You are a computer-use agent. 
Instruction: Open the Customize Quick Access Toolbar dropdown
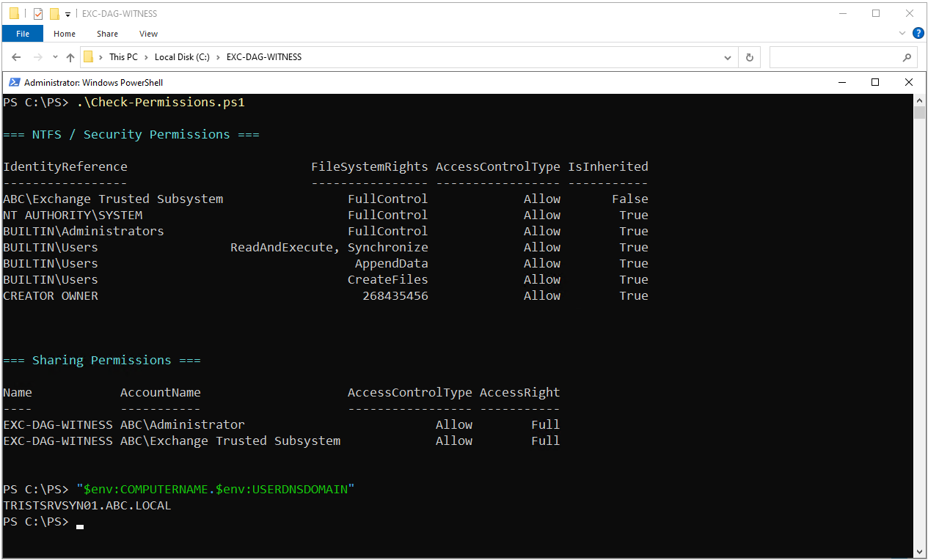(x=68, y=14)
